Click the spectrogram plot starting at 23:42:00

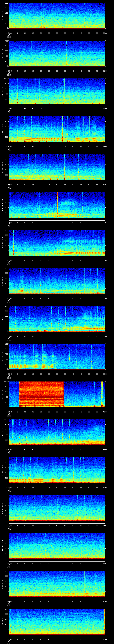(x=57, y=508)
